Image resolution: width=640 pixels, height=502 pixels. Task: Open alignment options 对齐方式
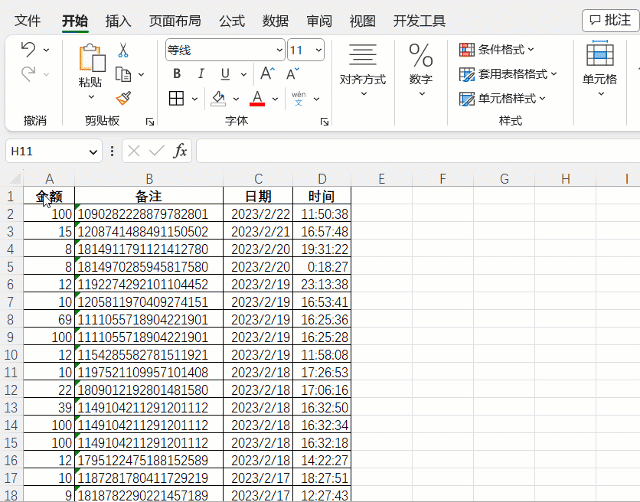click(363, 69)
